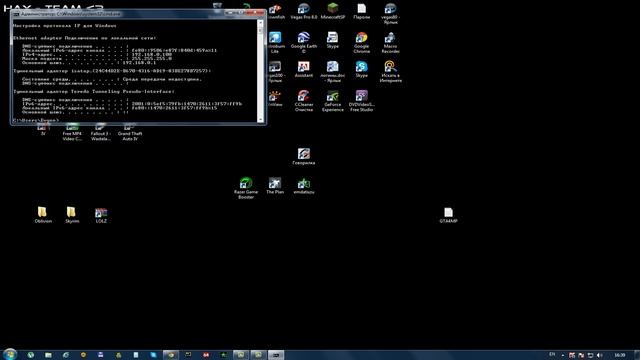The width and height of the screenshot is (640, 360).
Task: Select the Пароли text file icon
Action: (362, 11)
